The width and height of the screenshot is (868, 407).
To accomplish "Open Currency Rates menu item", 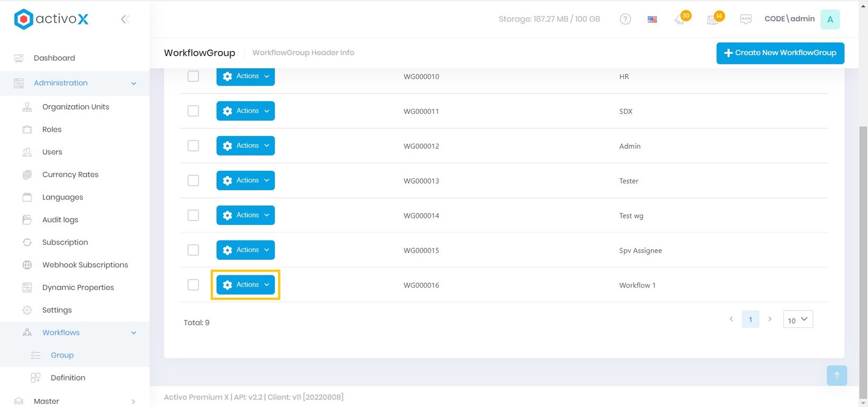I will click(x=70, y=175).
